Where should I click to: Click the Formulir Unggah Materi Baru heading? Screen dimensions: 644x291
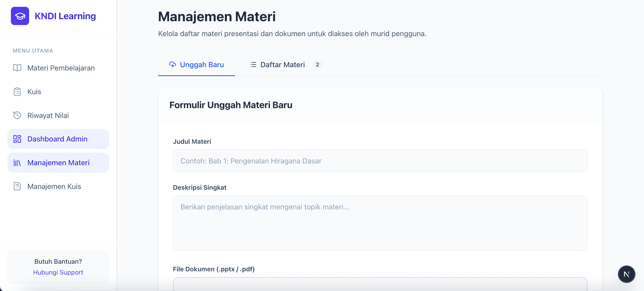(x=231, y=105)
